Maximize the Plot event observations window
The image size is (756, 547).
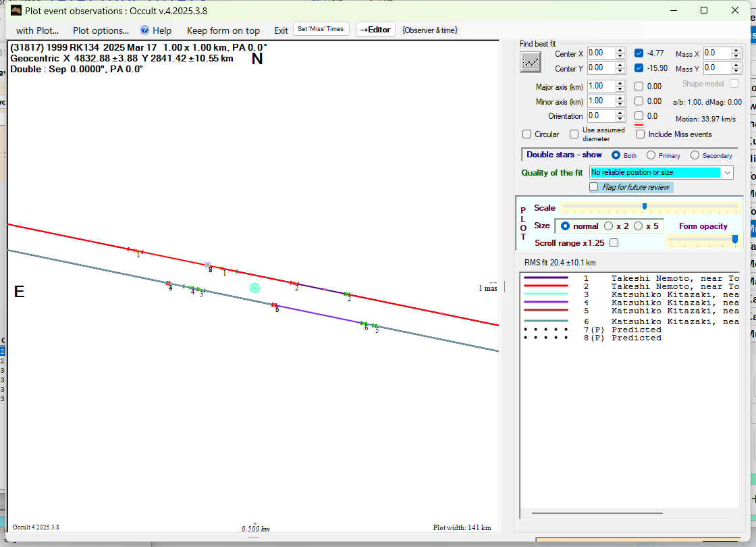[x=704, y=10]
